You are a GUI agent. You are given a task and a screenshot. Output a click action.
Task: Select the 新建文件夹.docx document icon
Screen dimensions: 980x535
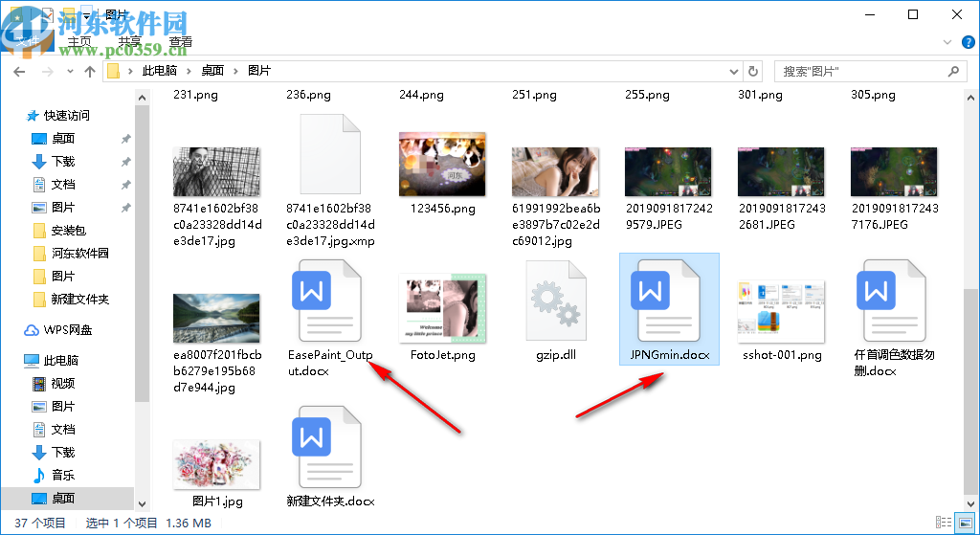(326, 447)
